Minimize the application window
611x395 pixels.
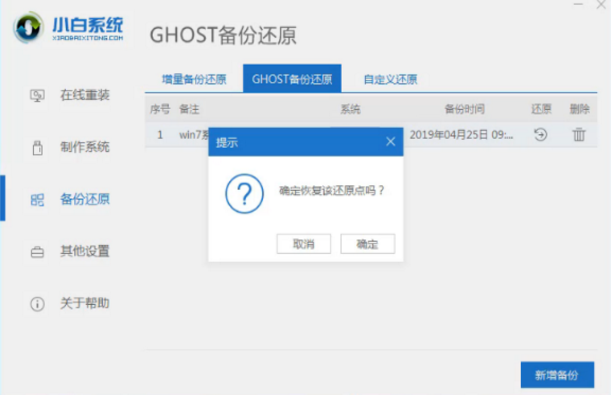[x=578, y=4]
